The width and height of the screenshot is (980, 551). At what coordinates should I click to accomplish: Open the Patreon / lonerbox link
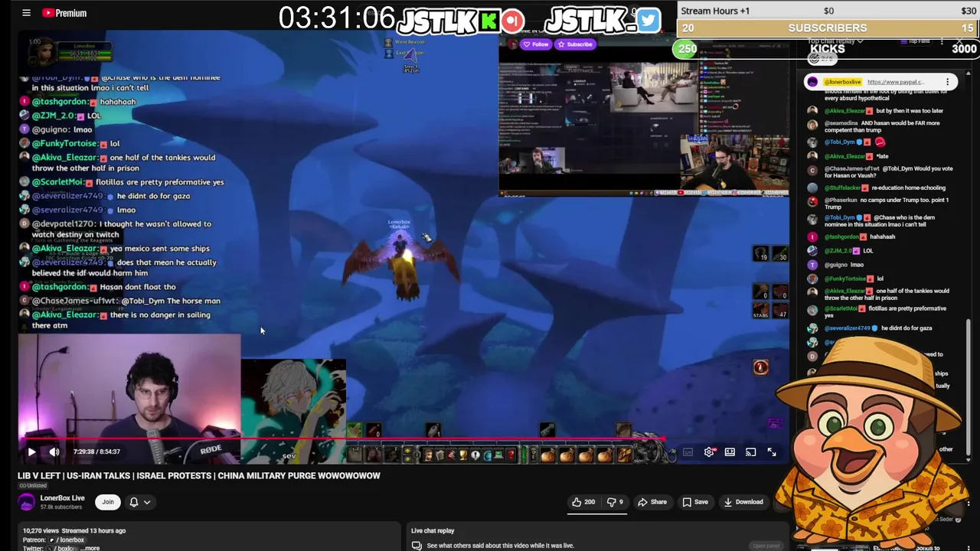click(67, 540)
